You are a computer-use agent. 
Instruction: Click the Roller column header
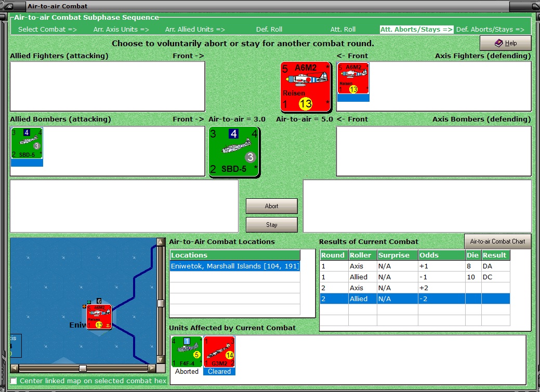[x=363, y=255]
